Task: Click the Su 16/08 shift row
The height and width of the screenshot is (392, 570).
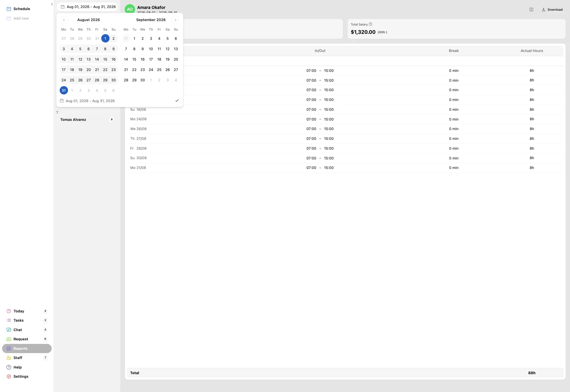Action: pyautogui.click(x=345, y=110)
